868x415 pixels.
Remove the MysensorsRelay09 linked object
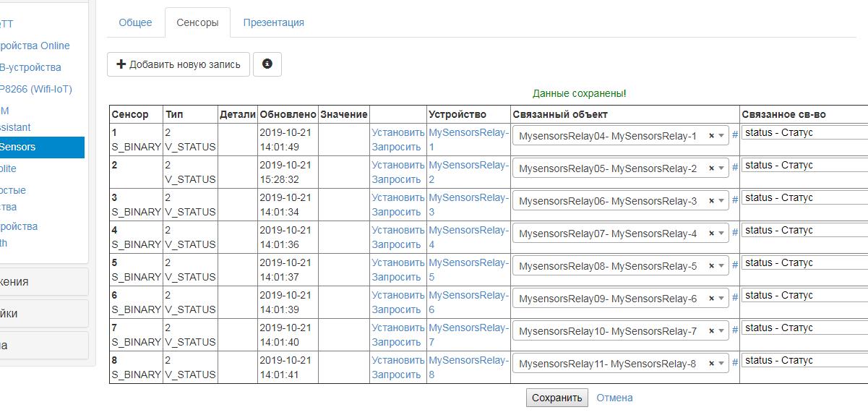(711, 299)
